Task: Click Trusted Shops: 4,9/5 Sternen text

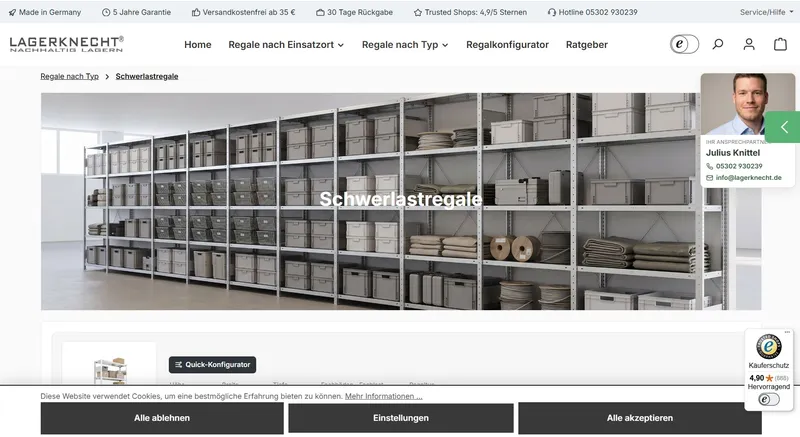Action: pyautogui.click(x=476, y=12)
